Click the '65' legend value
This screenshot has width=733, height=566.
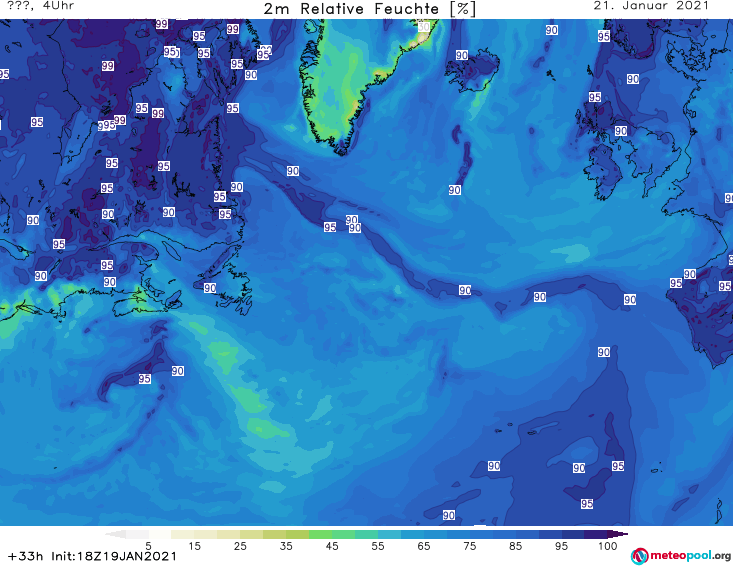pos(424,545)
